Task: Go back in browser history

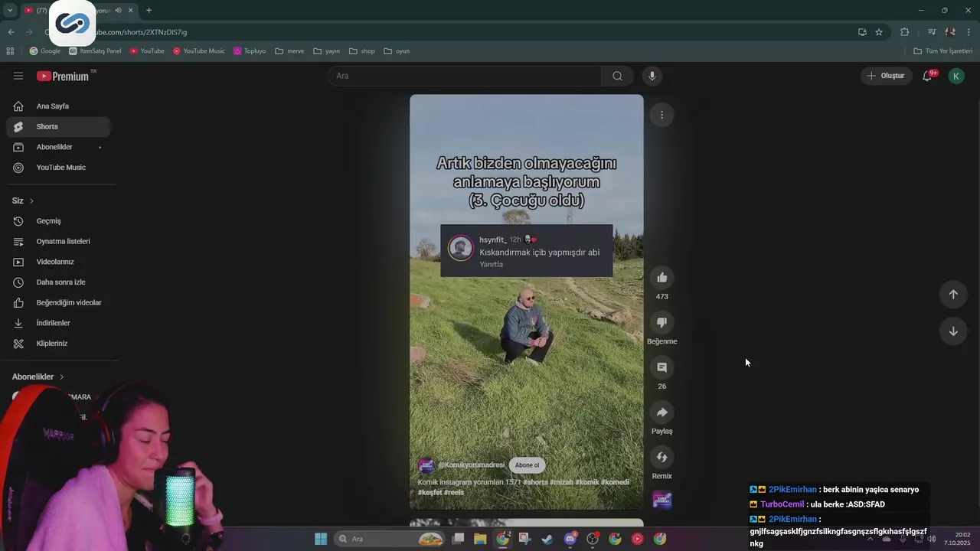Action: click(x=11, y=32)
